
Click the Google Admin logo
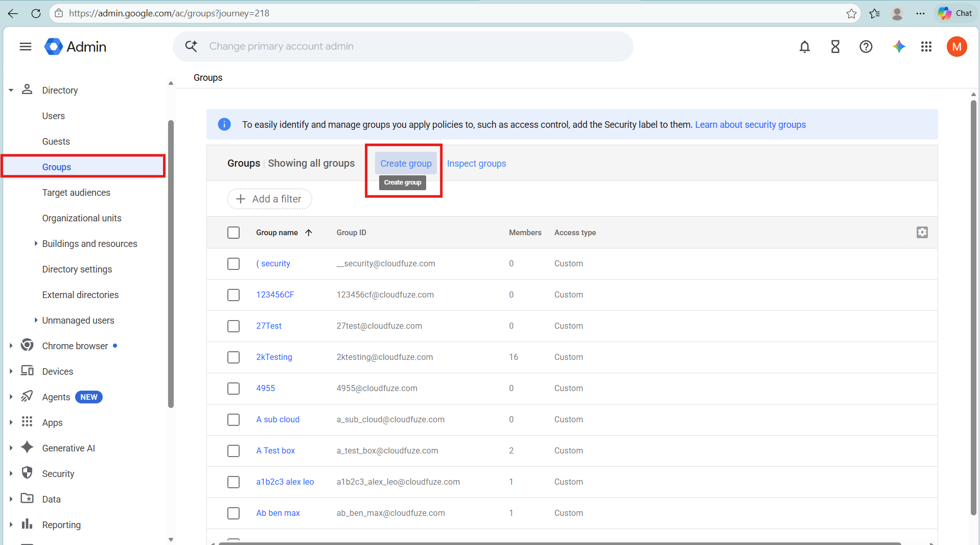76,47
